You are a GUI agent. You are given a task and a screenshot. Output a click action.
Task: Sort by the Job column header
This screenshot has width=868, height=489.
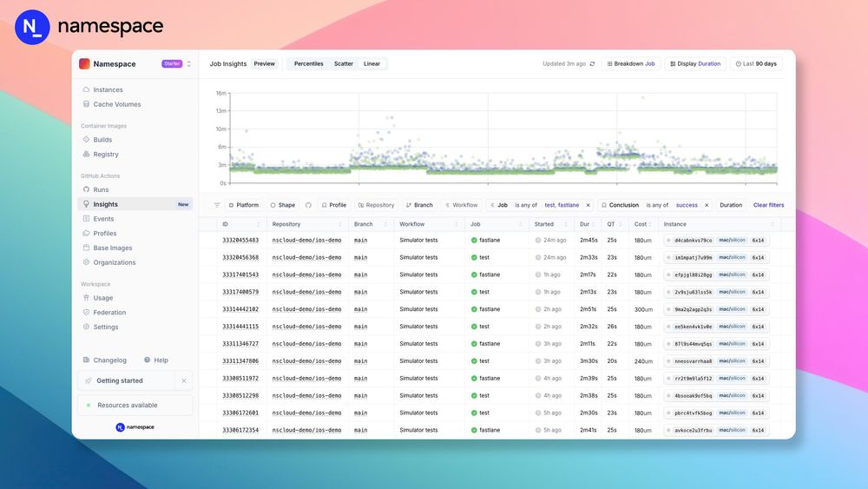click(x=496, y=224)
